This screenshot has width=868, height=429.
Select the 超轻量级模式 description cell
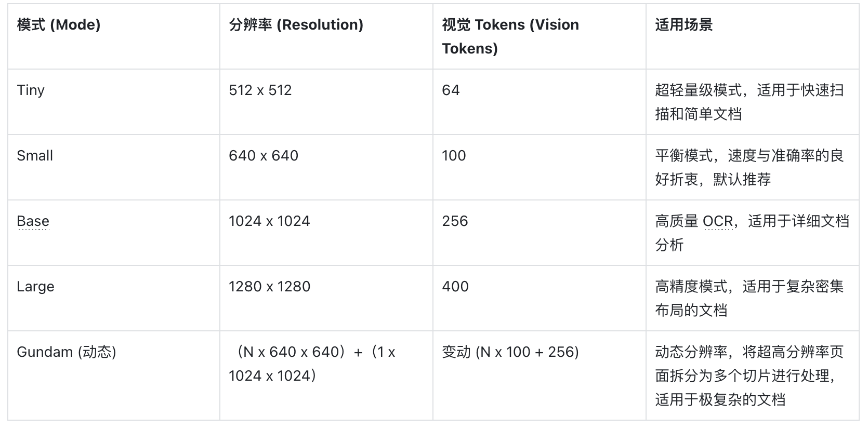(x=749, y=102)
